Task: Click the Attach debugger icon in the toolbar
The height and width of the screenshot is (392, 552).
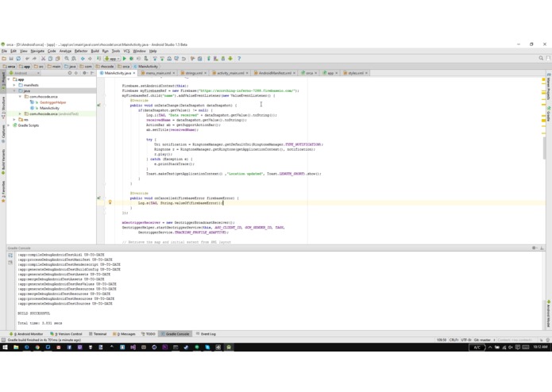Action: coord(146,59)
